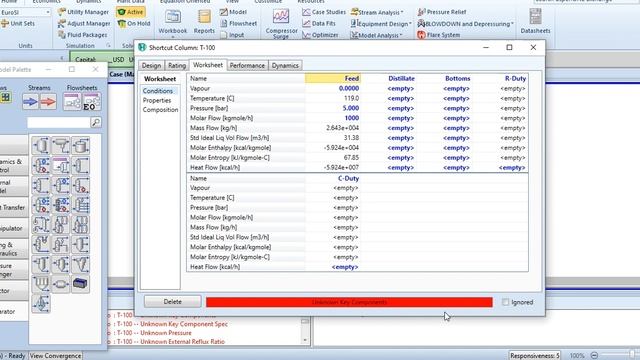Open the Utility Manager
Viewport: 640px width, 360px height.
[83, 12]
